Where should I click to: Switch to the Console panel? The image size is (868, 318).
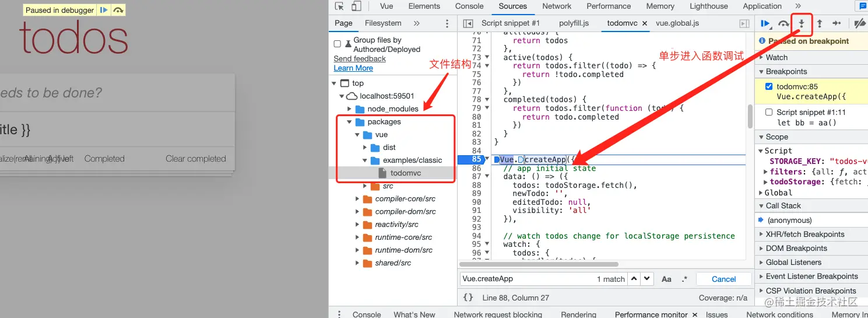click(469, 6)
